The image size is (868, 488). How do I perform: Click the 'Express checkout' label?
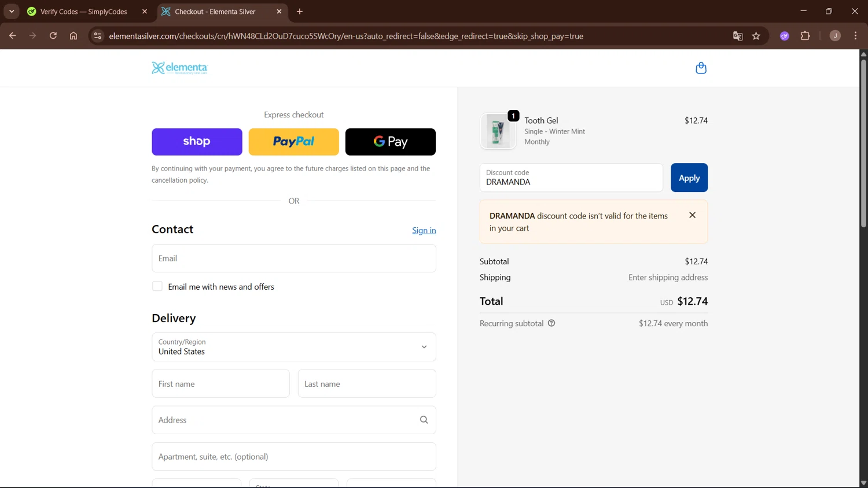(293, 114)
